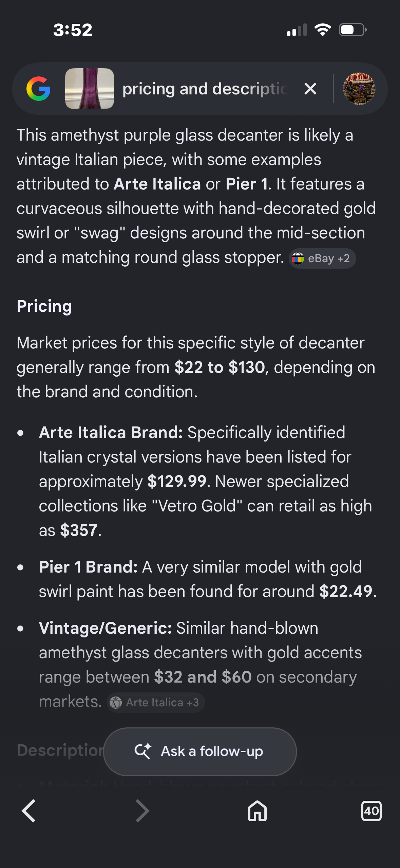Image resolution: width=400 pixels, height=868 pixels.
Task: Tap Ask a follow-up button
Action: pyautogui.click(x=200, y=751)
